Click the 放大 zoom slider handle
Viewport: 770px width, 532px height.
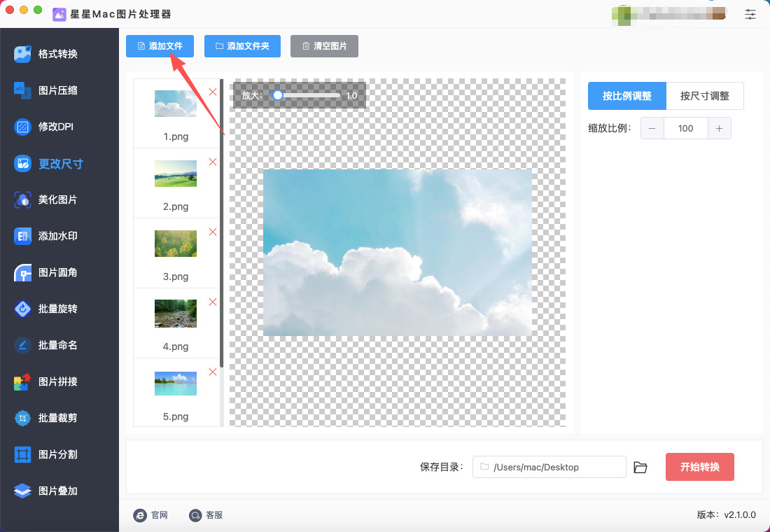point(278,95)
